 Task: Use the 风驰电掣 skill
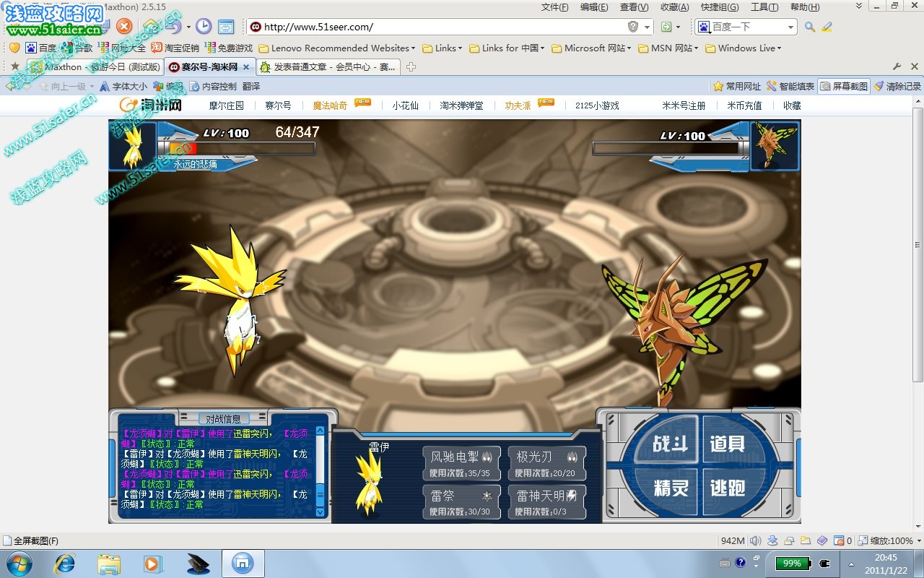[461, 463]
